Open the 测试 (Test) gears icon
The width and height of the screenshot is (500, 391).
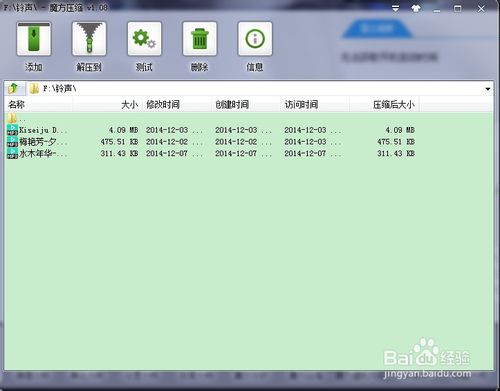[144, 39]
